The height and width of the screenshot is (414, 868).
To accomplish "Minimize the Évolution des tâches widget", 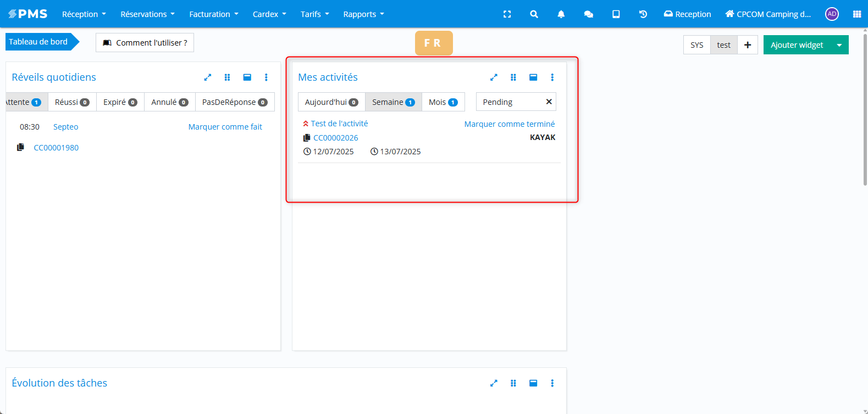I will tap(533, 383).
